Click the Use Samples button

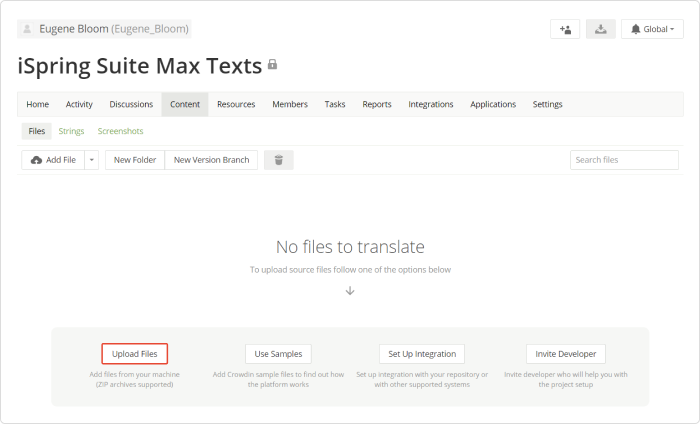click(x=278, y=354)
